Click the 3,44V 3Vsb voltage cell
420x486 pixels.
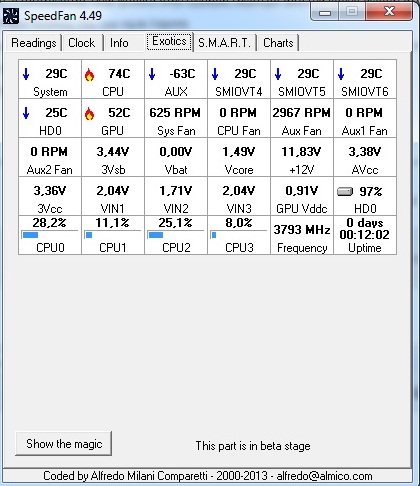pyautogui.click(x=113, y=157)
